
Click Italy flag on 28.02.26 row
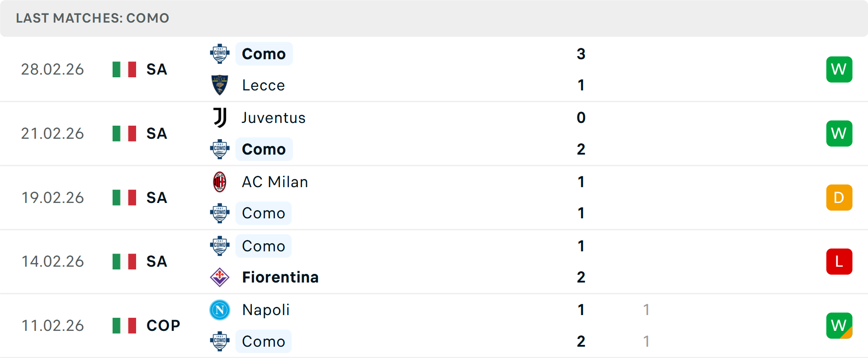124,70
